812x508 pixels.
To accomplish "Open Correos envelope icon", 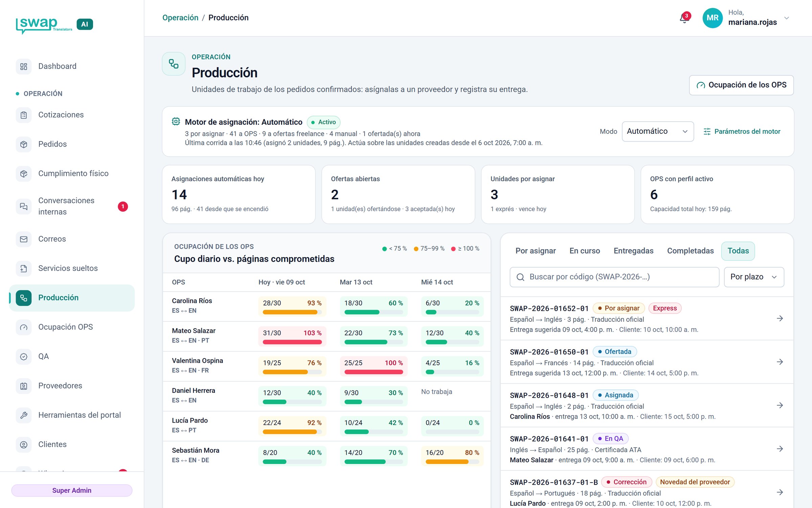I will point(23,239).
